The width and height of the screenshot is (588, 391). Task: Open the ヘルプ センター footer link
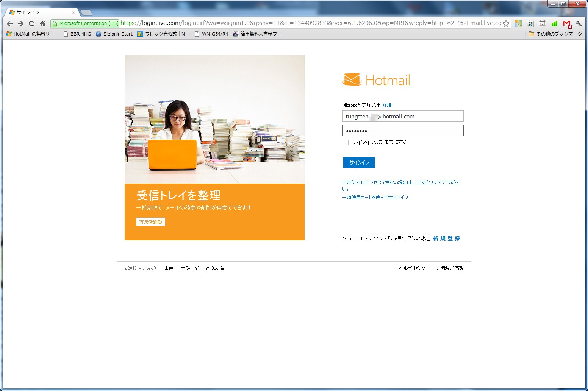414,268
